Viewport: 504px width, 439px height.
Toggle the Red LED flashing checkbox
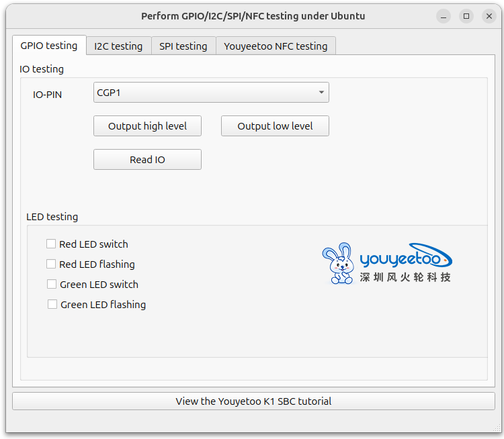coord(51,264)
